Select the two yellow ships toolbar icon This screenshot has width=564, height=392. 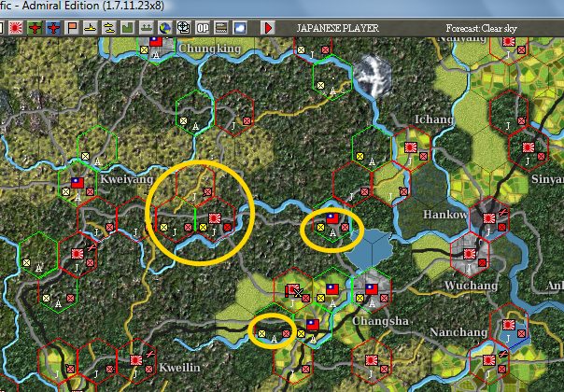(109, 28)
